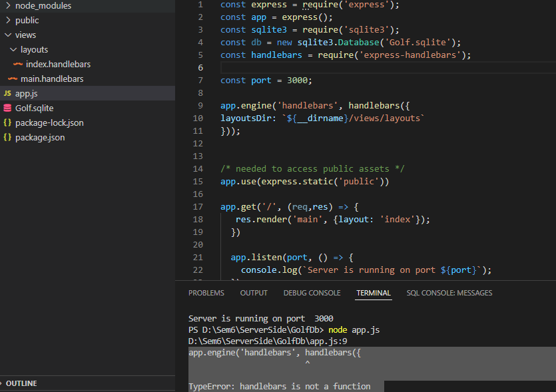Click the Golf.sqlite database icon
The image size is (556, 392).
[7, 108]
